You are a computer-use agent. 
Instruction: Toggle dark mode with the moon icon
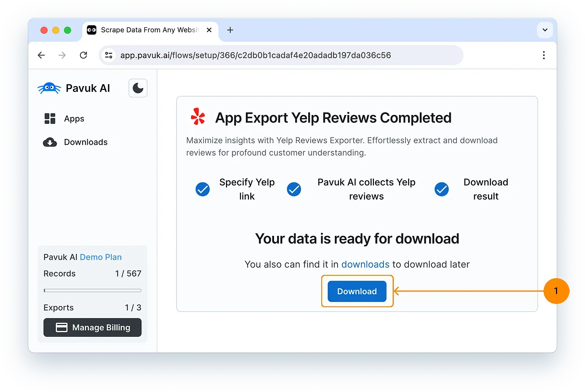click(x=138, y=88)
